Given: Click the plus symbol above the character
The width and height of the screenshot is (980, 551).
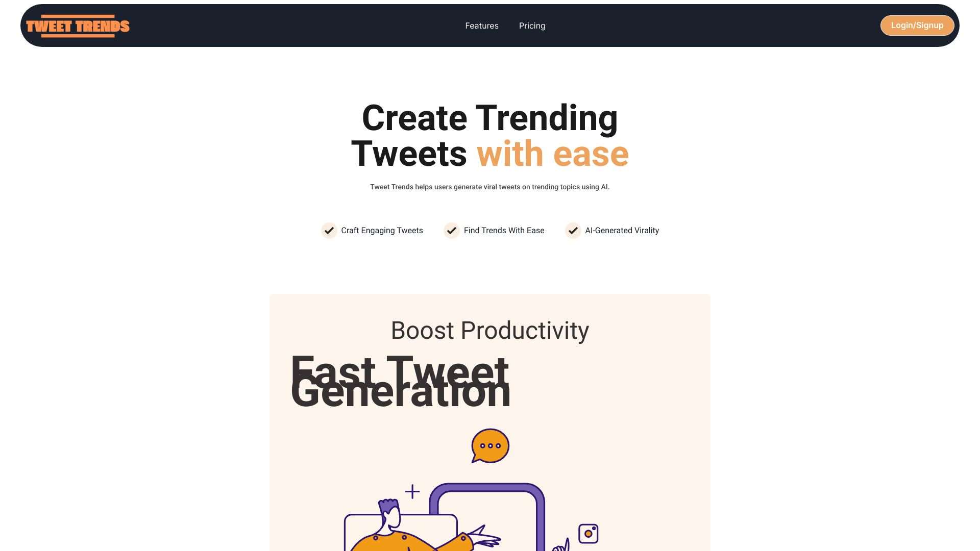Looking at the screenshot, I should coord(411,491).
